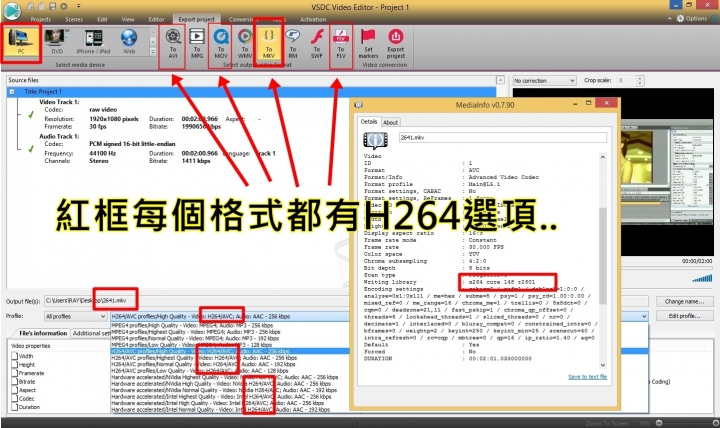The image size is (720, 428).
Task: Pick the To RM RealMedia icon
Action: click(292, 44)
